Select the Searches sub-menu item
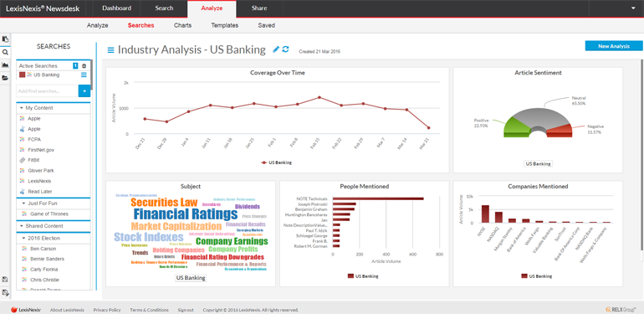This screenshot has height=314, width=644. (141, 25)
